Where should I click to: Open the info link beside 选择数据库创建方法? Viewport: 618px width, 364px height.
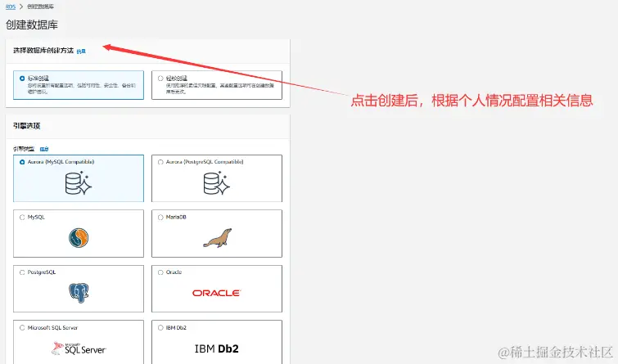[x=81, y=52]
